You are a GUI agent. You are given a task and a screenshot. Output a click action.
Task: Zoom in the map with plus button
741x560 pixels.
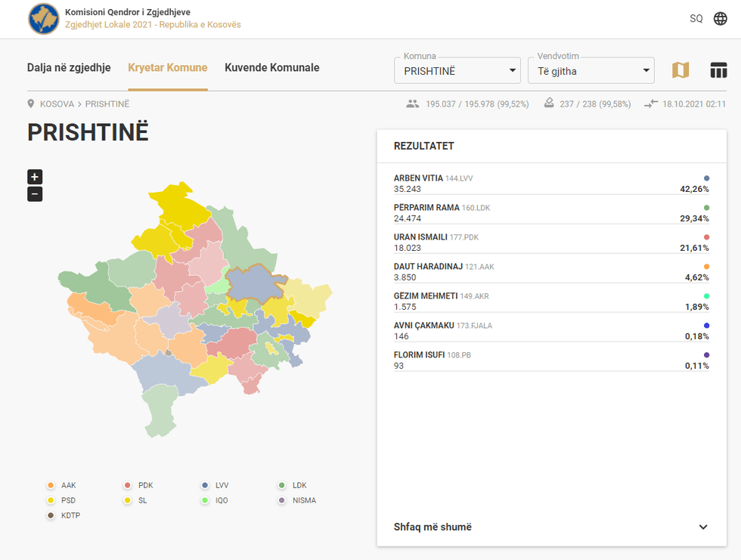(x=35, y=177)
